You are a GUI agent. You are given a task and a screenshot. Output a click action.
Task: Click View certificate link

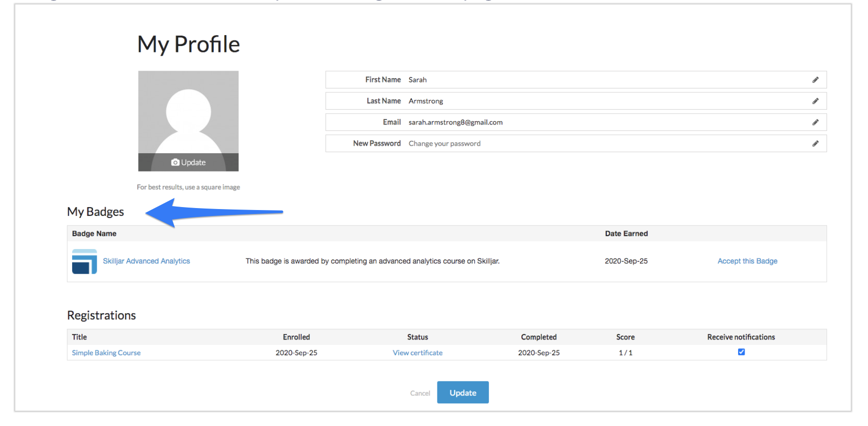418,353
